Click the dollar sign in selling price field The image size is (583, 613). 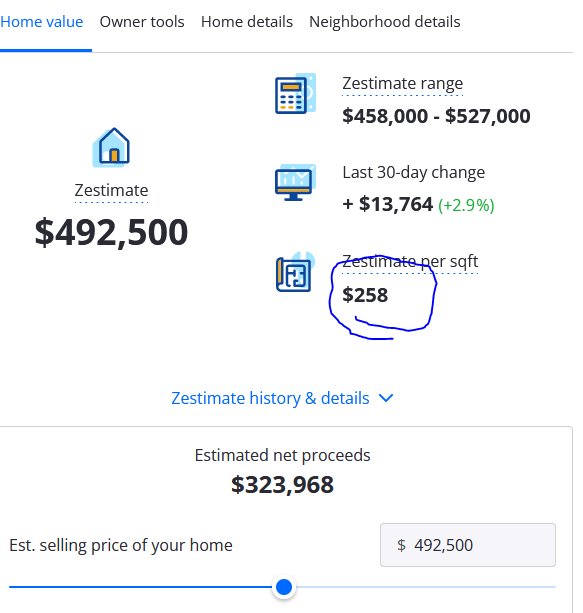click(x=401, y=545)
